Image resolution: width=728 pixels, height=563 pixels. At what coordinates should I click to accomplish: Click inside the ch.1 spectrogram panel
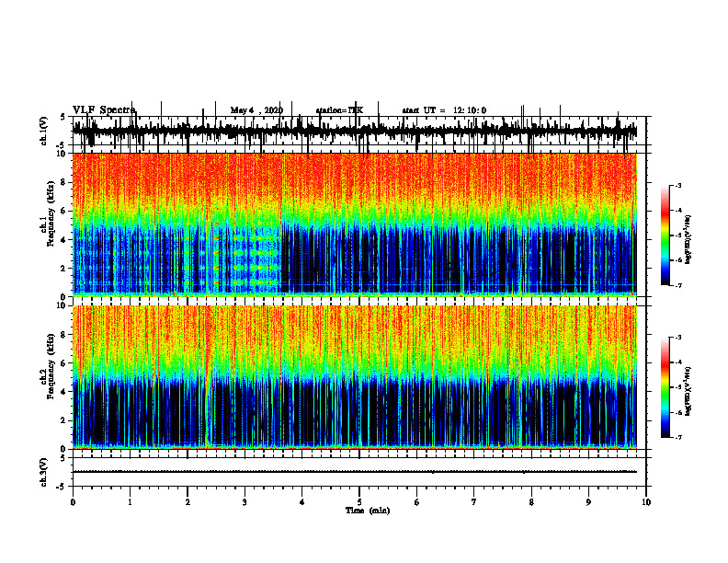(354, 224)
